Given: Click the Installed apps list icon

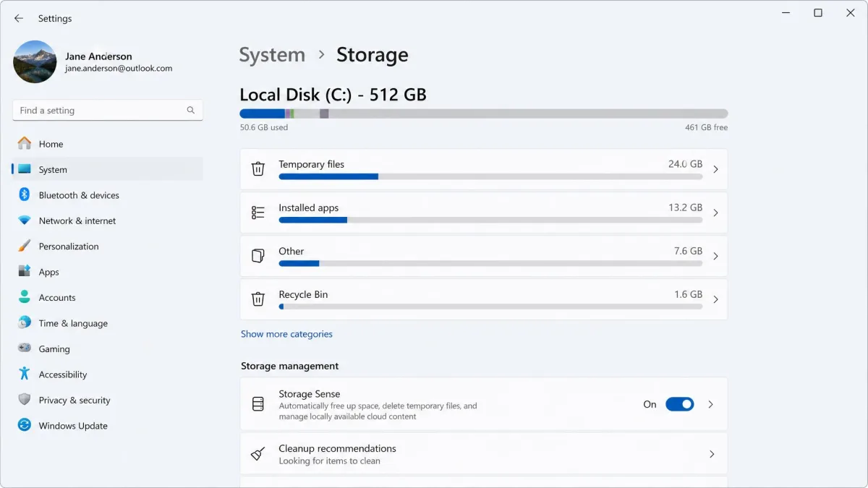Looking at the screenshot, I should point(258,213).
